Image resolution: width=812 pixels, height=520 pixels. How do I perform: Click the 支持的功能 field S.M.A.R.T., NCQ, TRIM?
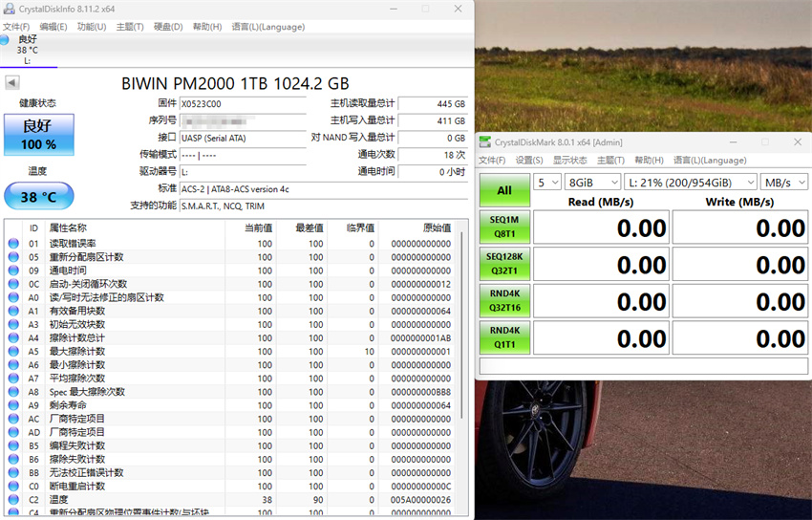pyautogui.click(x=324, y=206)
